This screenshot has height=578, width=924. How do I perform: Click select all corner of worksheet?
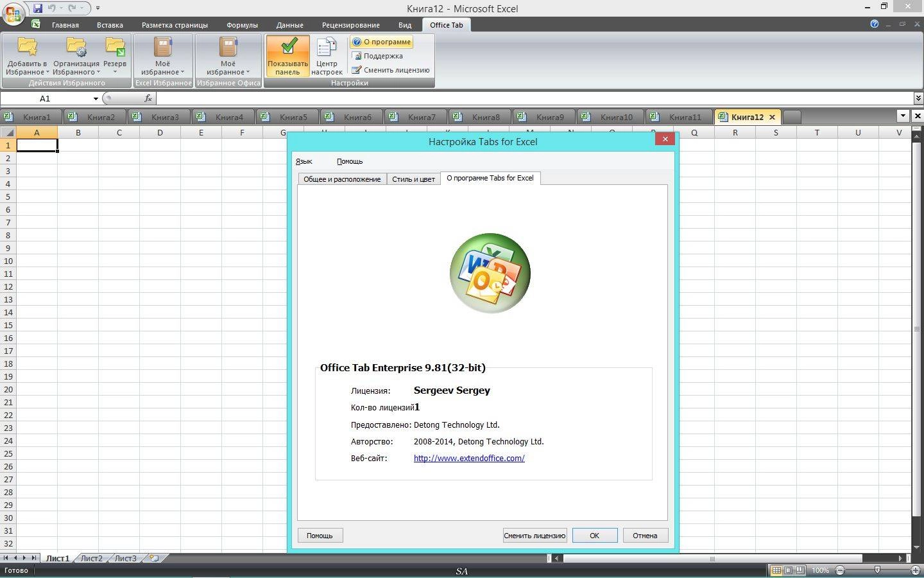8,132
